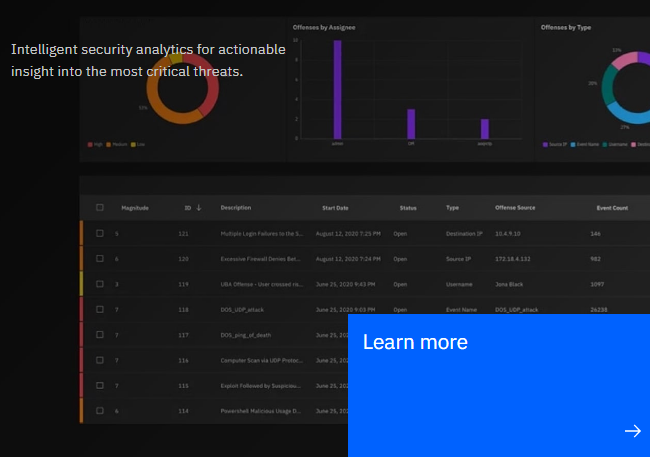The image size is (650, 457).
Task: Check the box for offense 121
Action: 100,233
